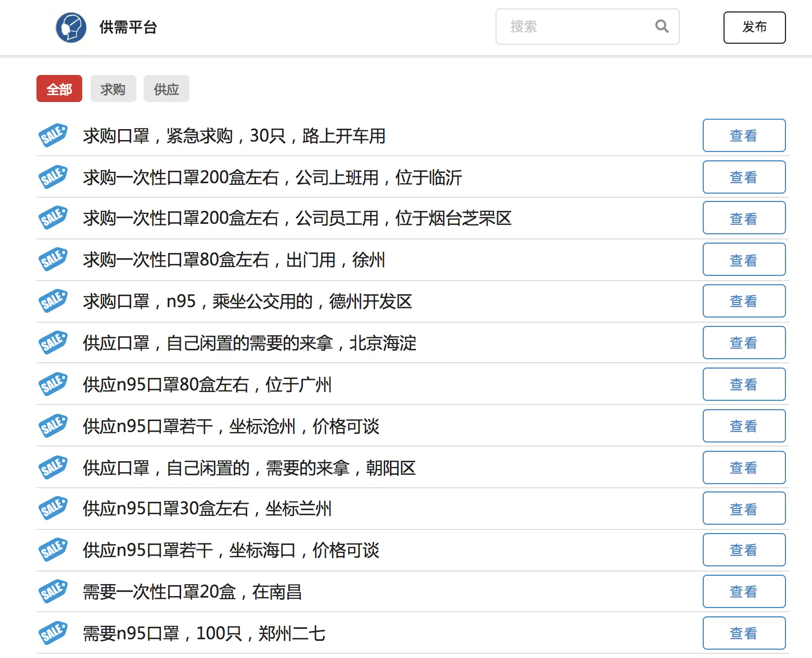Click 查看 for the 位于临沂 post

click(x=744, y=177)
